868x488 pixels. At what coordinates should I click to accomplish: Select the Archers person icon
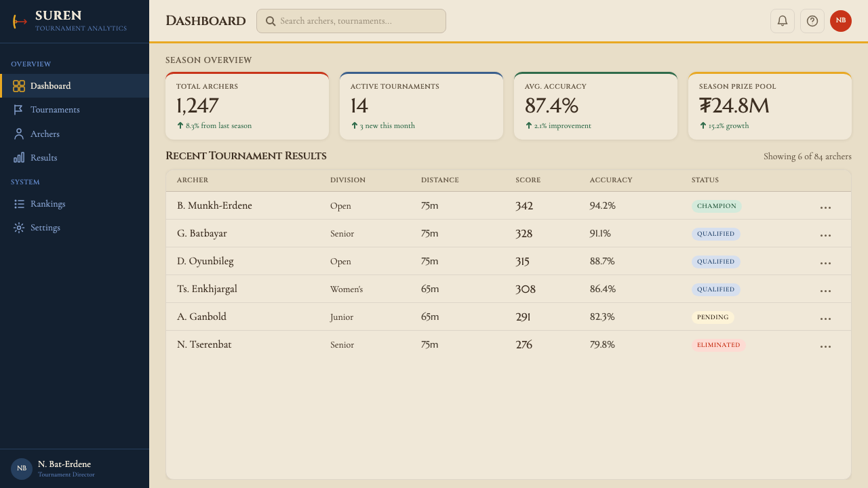click(x=19, y=134)
